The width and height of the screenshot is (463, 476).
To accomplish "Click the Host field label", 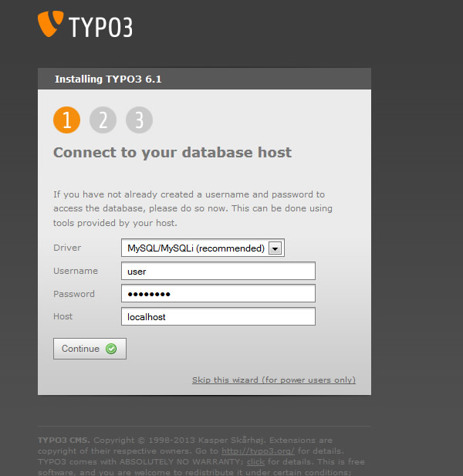I will 63,317.
